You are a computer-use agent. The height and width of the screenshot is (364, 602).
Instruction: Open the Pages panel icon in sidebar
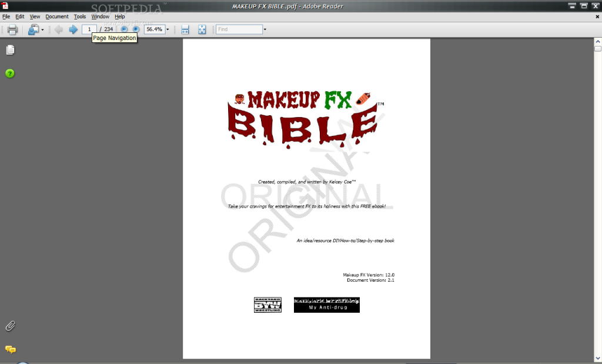11,50
